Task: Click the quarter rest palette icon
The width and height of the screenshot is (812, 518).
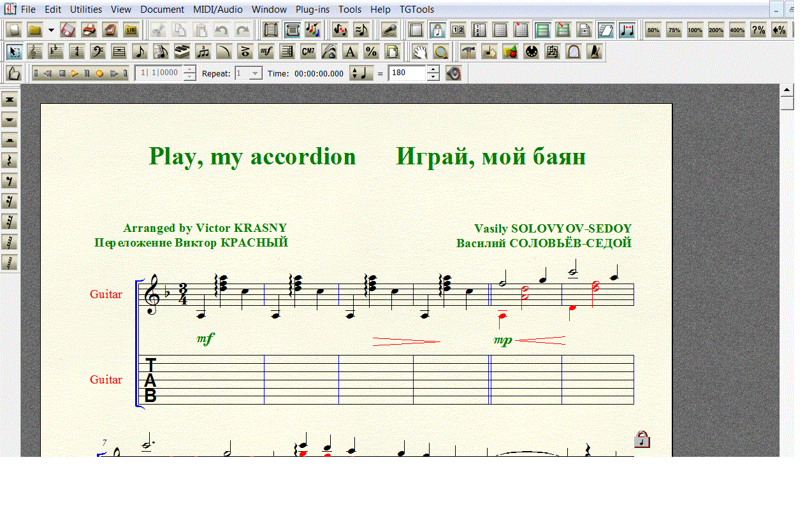Action: click(10, 161)
